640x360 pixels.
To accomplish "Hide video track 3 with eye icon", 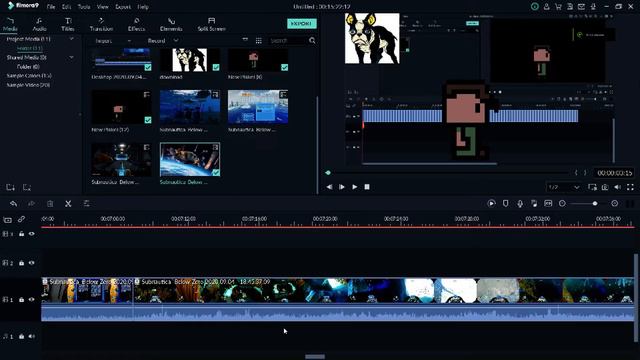I will click(x=32, y=234).
